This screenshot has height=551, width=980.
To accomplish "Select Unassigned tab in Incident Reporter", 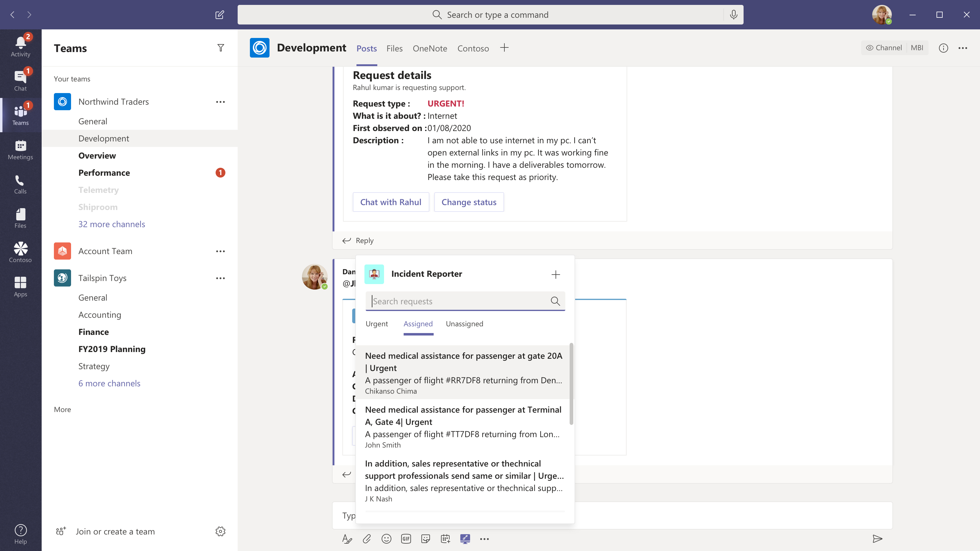I will [464, 324].
